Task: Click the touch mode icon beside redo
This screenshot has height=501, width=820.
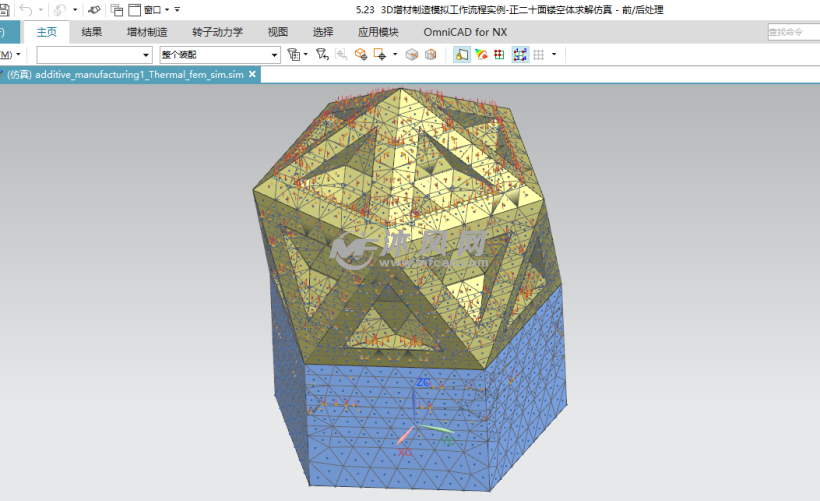Action: (x=94, y=10)
